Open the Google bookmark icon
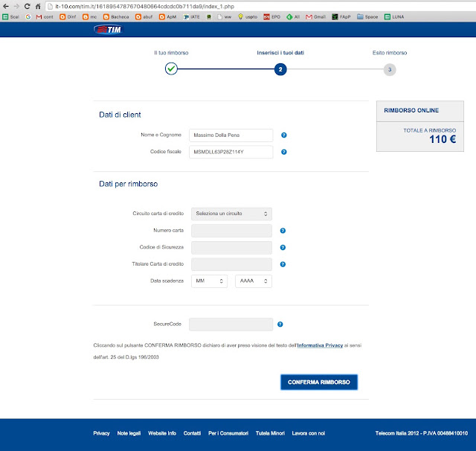Image resolution: width=476 pixels, height=451 pixels. (28, 17)
